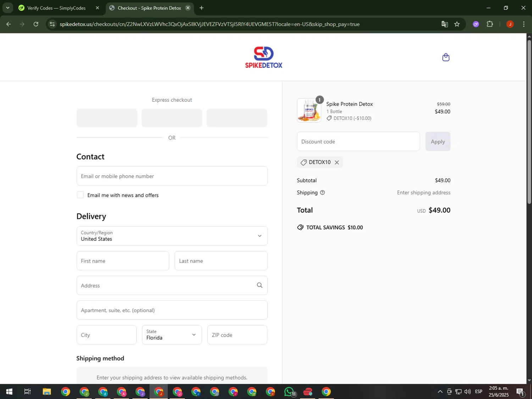Click the first express checkout button
This screenshot has width=532, height=399.
(x=107, y=118)
